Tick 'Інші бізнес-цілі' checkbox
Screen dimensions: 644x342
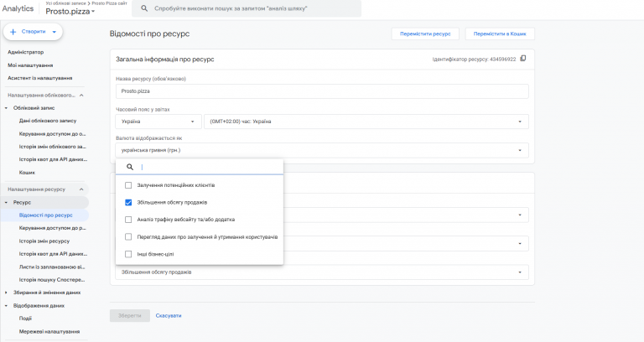pyautogui.click(x=128, y=254)
